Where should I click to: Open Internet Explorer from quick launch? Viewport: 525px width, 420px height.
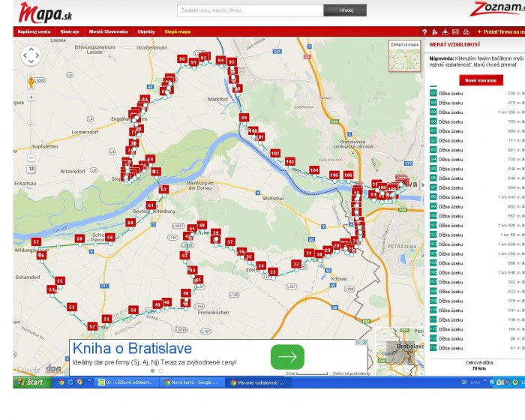(x=70, y=382)
